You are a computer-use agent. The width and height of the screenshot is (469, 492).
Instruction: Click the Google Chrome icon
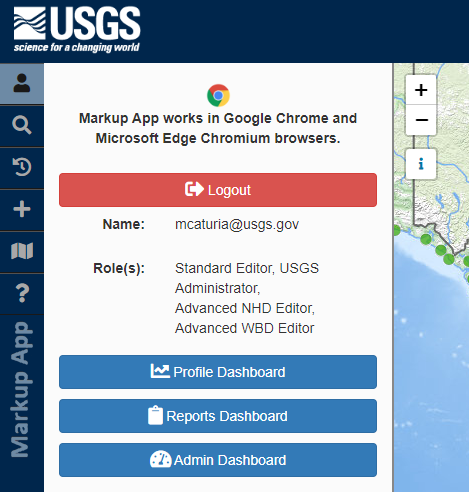(218, 95)
